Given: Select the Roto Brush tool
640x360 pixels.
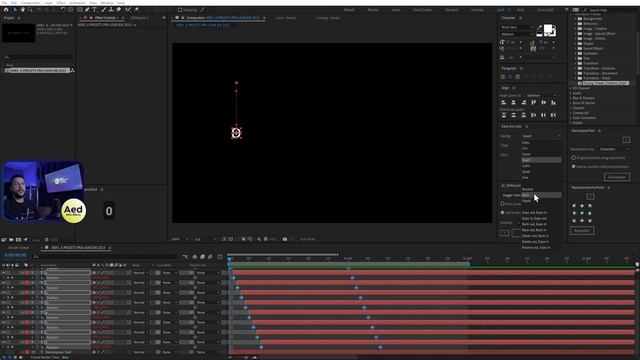Looking at the screenshot, I should (x=128, y=9).
